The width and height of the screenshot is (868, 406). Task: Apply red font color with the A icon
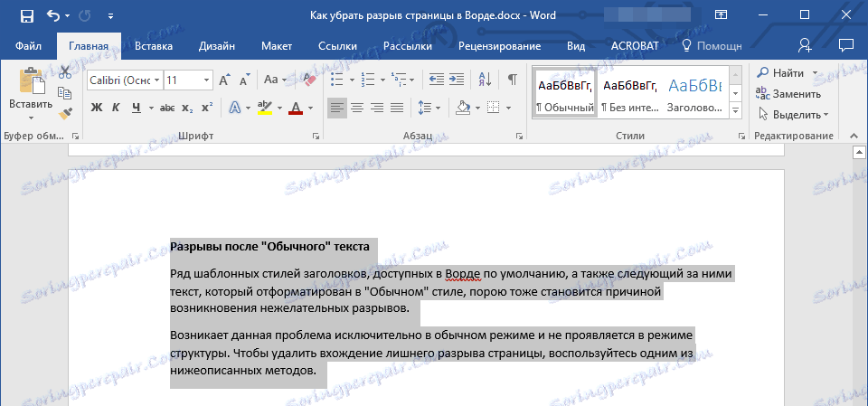pyautogui.click(x=296, y=108)
